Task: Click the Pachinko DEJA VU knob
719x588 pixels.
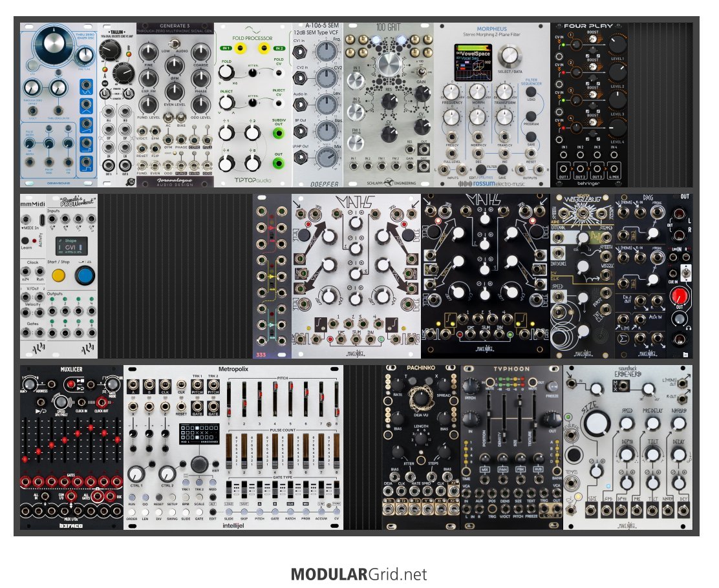Action: pos(420,398)
